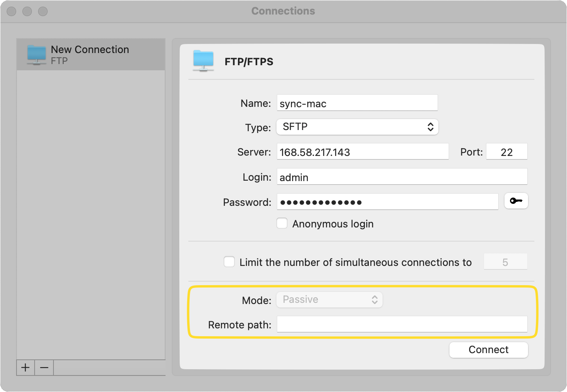This screenshot has height=392, width=567.
Task: Click the connection limit value box showing 5
Action: (506, 261)
